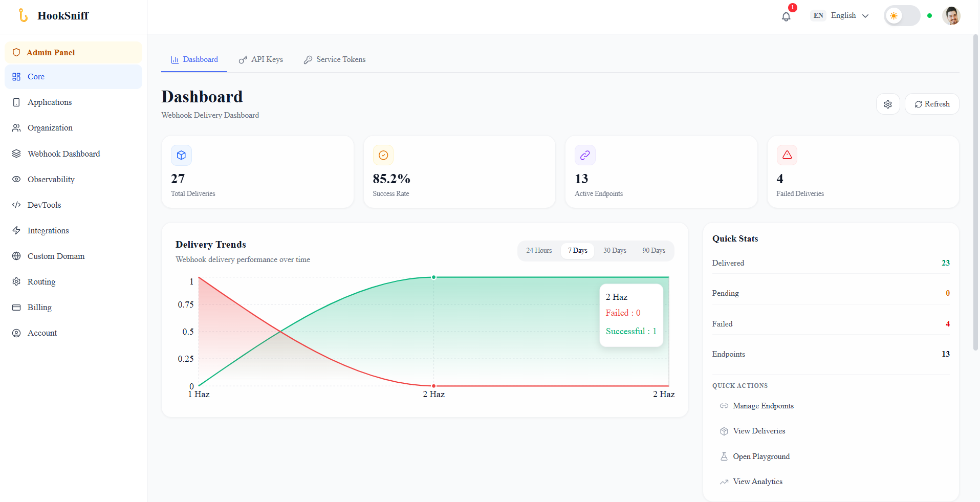
Task: Click the Pending count 0
Action: click(x=948, y=293)
